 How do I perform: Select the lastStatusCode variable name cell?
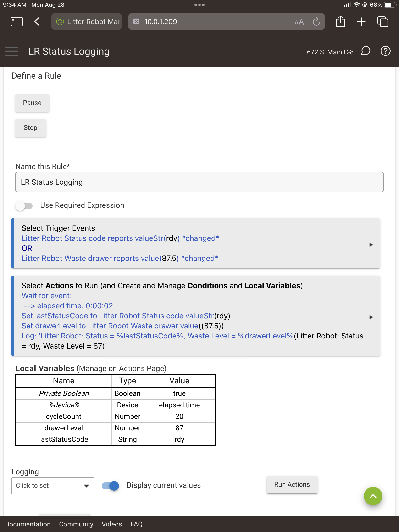pos(63,439)
